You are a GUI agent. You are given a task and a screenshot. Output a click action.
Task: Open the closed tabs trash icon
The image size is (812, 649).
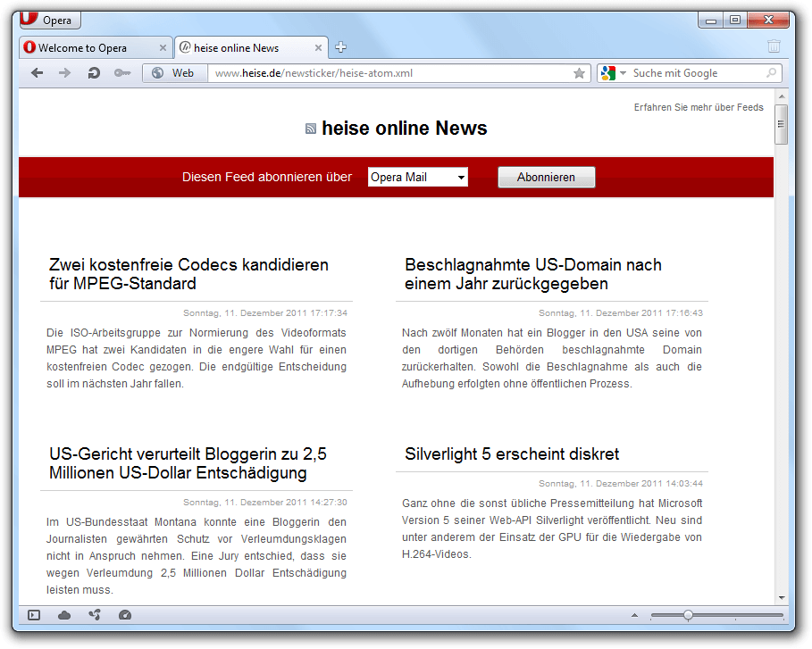774,46
